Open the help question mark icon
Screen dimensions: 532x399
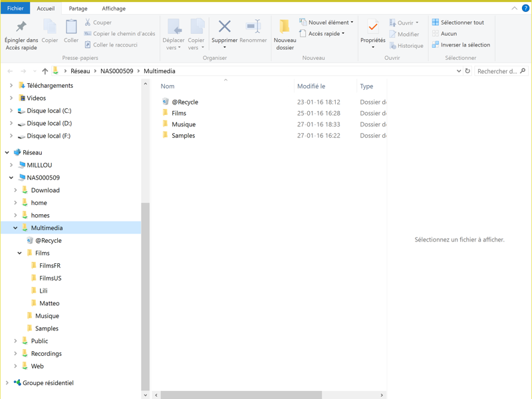(x=525, y=9)
